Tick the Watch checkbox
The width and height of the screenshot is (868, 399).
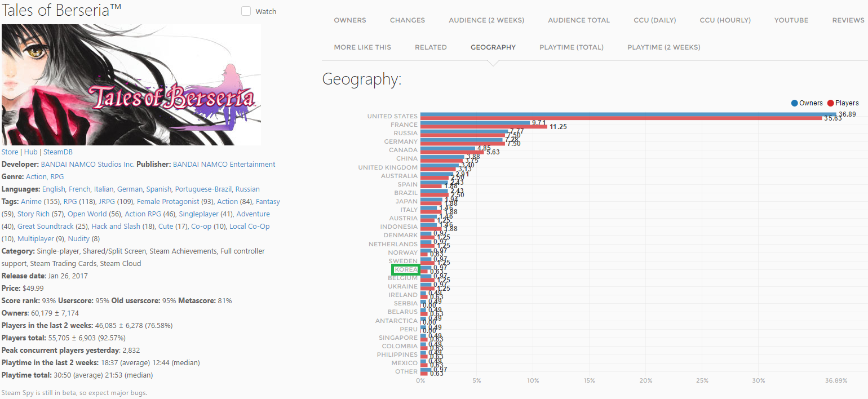coord(246,11)
